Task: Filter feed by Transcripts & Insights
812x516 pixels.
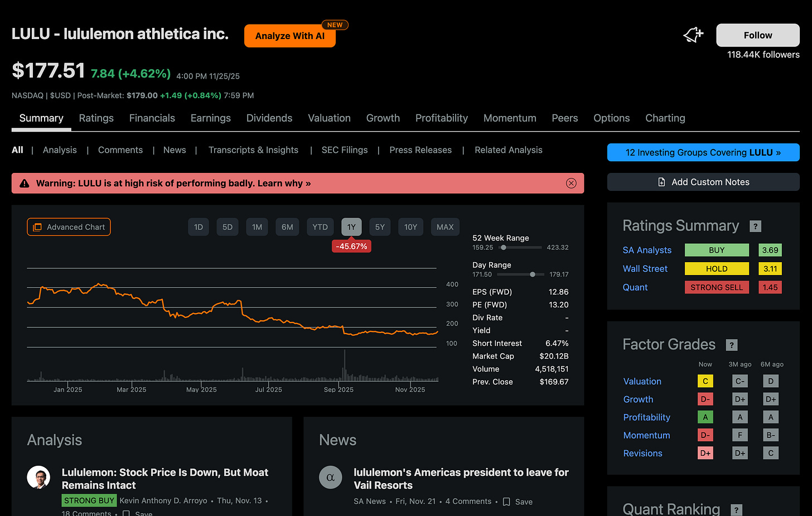Action: coord(253,150)
